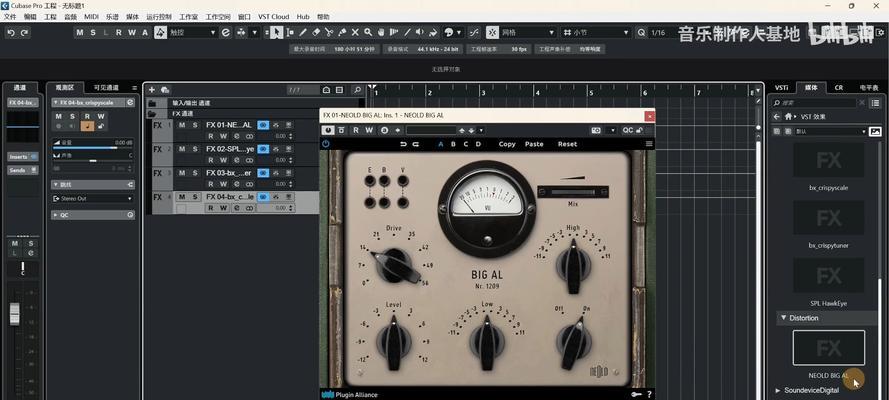Select the Object Selection arrow tool
This screenshot has height=400, width=889.
pyautogui.click(x=276, y=32)
